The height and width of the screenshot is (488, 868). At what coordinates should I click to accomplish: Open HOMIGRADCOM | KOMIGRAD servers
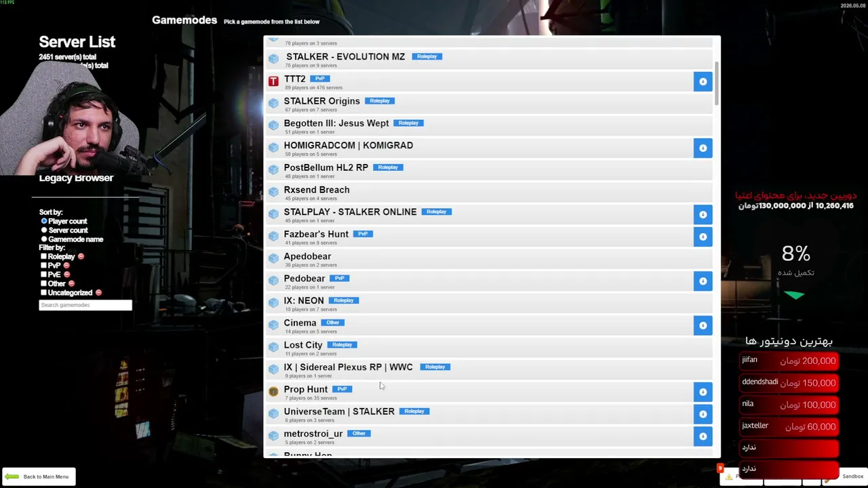[x=479, y=148]
